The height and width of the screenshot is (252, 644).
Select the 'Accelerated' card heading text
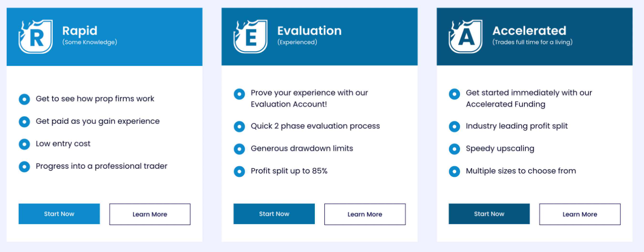(x=529, y=31)
